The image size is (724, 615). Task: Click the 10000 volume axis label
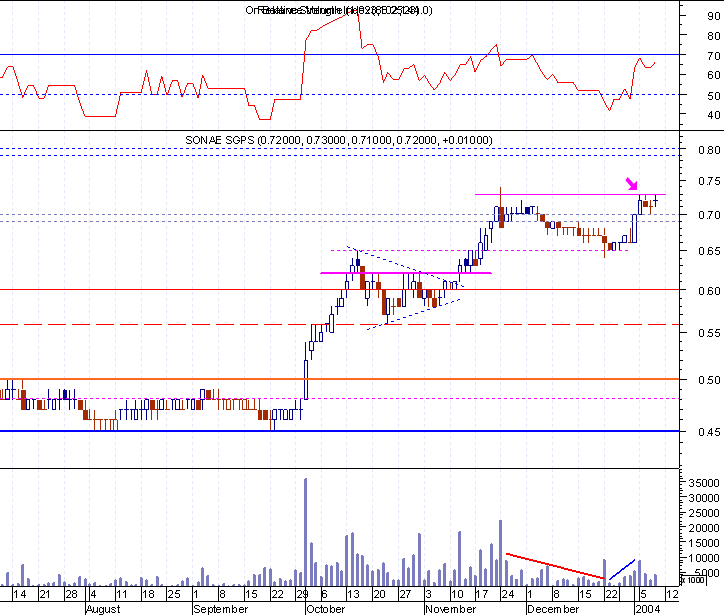click(x=703, y=558)
